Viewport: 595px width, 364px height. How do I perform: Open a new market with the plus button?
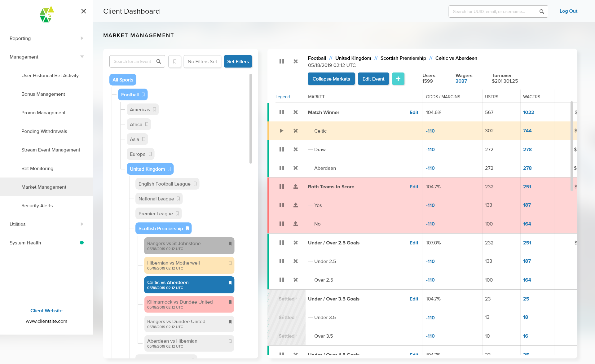pos(398,79)
